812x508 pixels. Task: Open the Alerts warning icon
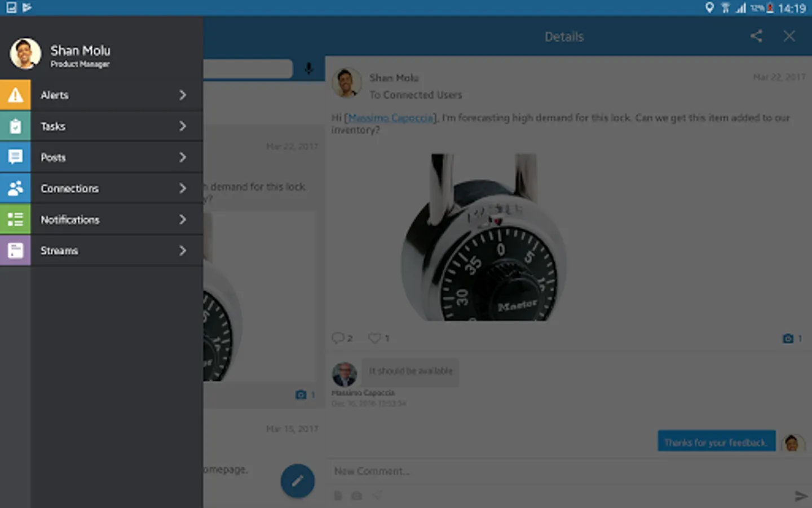pos(15,95)
